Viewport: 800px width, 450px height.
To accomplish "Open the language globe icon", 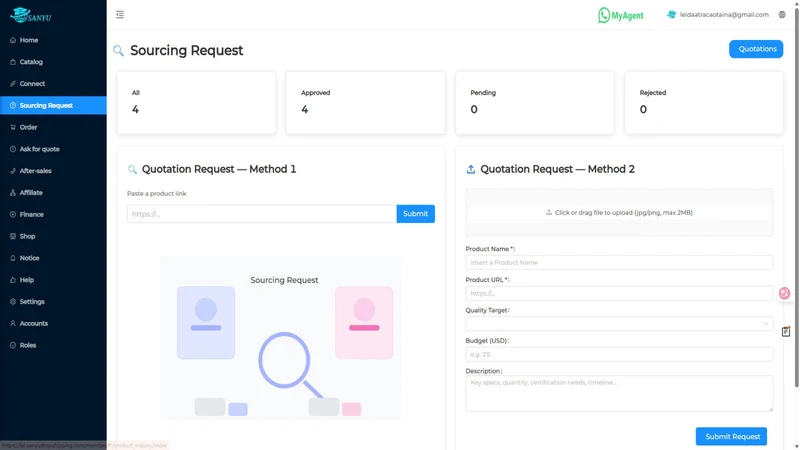I will coord(782,15).
